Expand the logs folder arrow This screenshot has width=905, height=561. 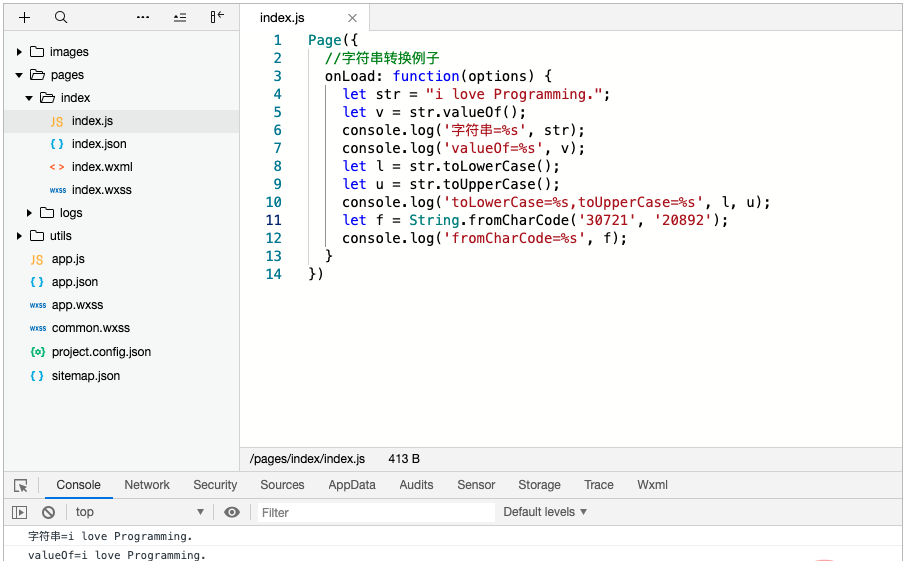coord(29,213)
